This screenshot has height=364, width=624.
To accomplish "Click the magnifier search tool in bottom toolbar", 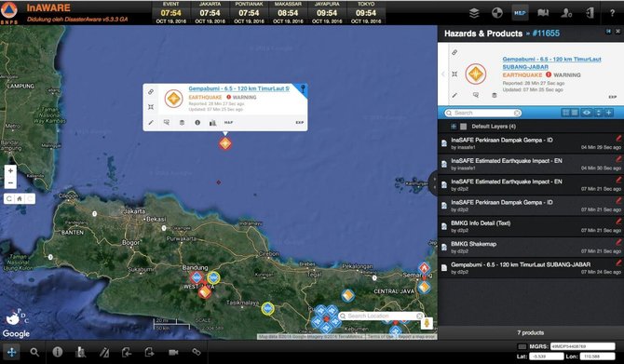I will coord(34,352).
